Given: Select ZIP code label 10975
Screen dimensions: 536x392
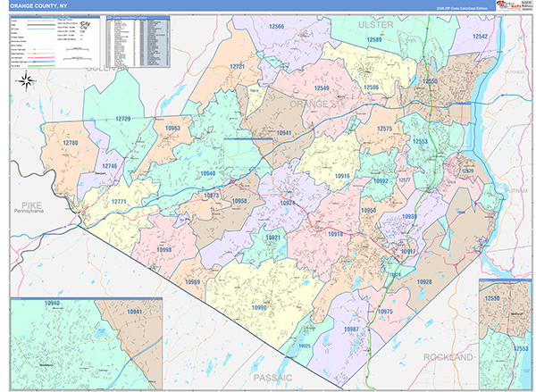Looking at the screenshot, I should 385,312.
